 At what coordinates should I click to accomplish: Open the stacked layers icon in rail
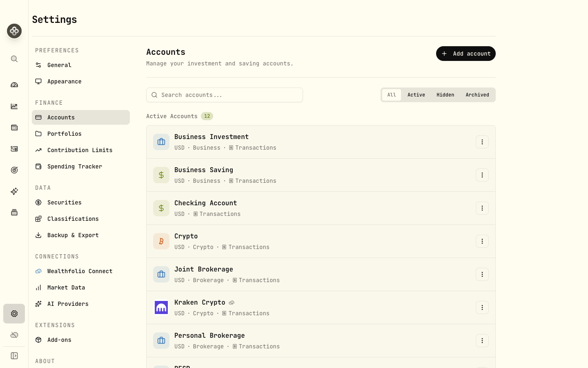click(14, 212)
